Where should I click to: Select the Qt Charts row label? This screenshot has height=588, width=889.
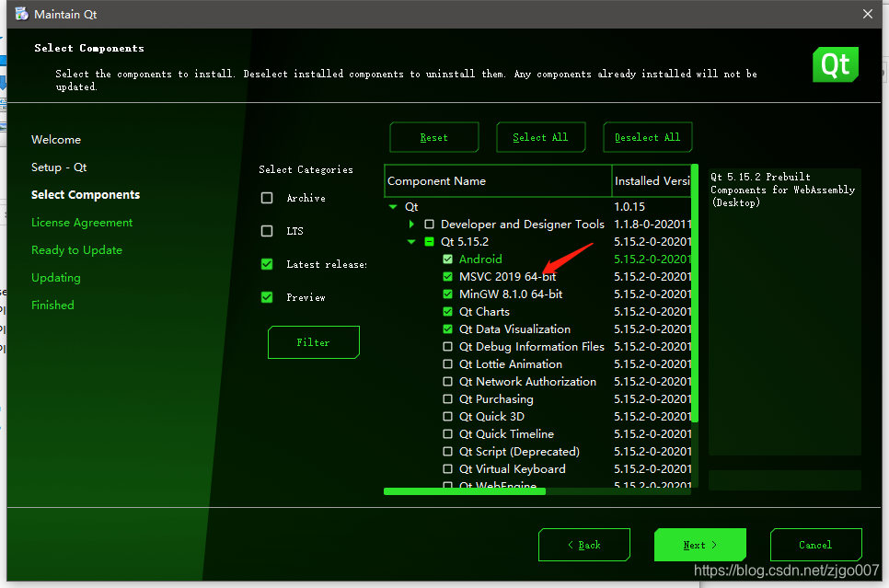point(484,312)
